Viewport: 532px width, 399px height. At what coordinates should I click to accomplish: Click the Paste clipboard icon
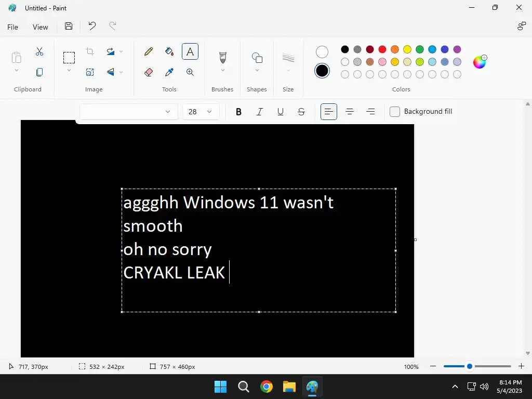pos(16,58)
